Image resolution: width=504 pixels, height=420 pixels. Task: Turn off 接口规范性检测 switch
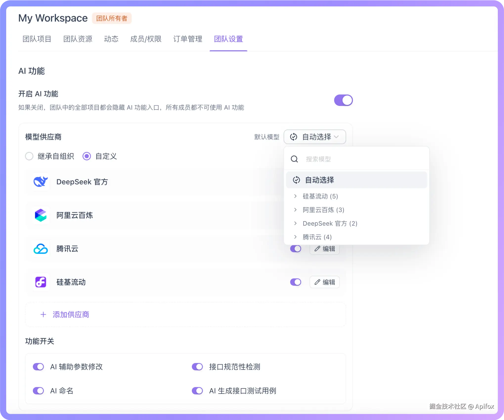197,367
